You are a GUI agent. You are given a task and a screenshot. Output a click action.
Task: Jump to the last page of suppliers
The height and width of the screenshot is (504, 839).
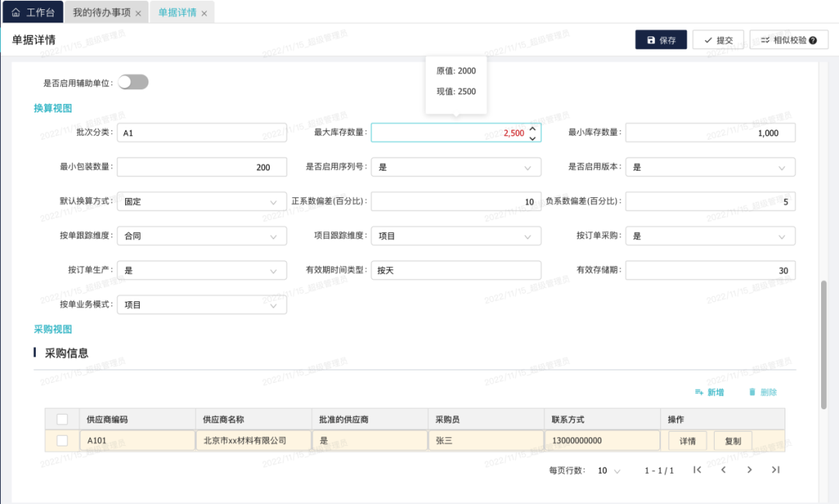pyautogui.click(x=775, y=470)
